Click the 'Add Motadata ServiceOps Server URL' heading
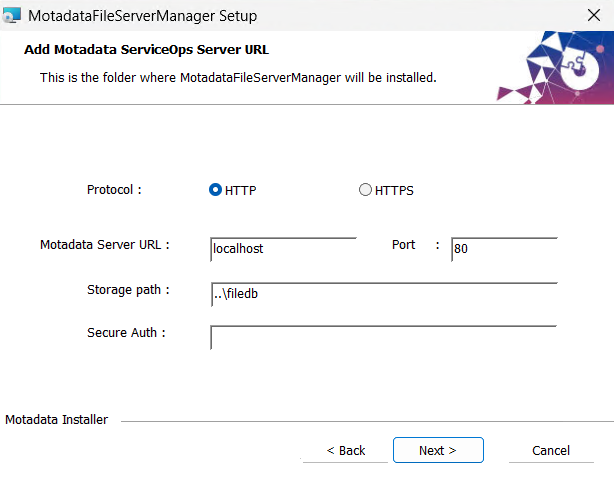Image resolution: width=614 pixels, height=481 pixels. click(146, 50)
